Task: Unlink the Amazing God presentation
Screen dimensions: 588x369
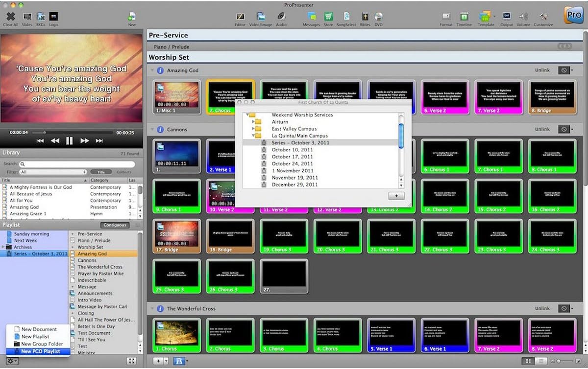Action: [x=542, y=70]
